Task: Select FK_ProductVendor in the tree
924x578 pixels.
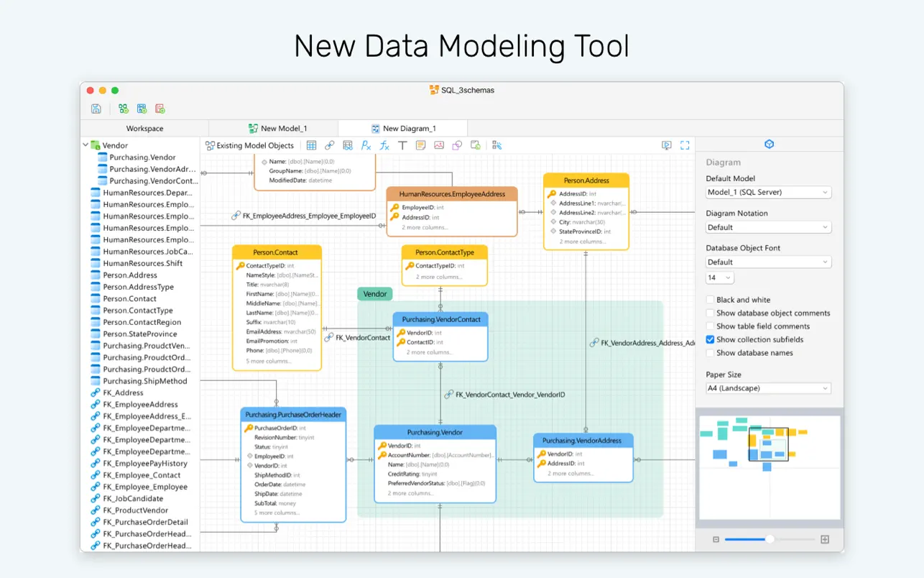Action: [x=136, y=510]
